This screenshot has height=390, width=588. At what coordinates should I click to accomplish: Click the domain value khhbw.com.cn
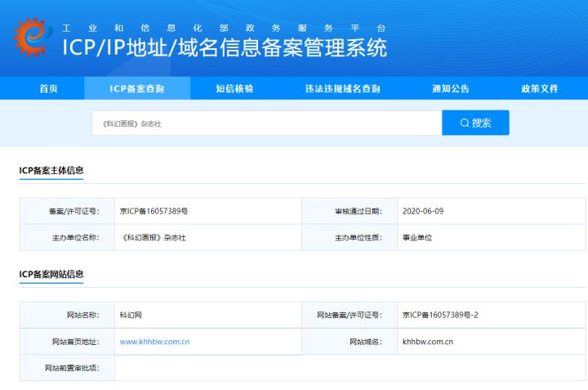pyautogui.click(x=428, y=341)
